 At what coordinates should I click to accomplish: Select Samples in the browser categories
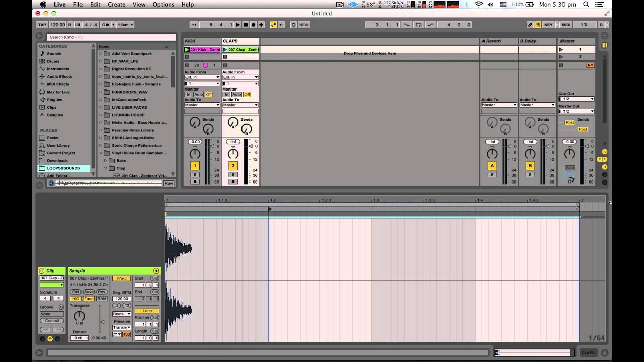(x=55, y=115)
